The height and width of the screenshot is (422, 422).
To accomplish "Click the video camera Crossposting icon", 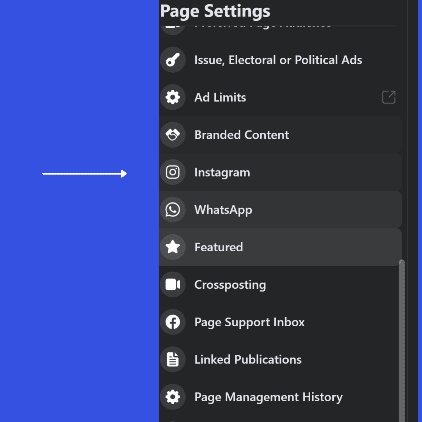I will tap(173, 285).
